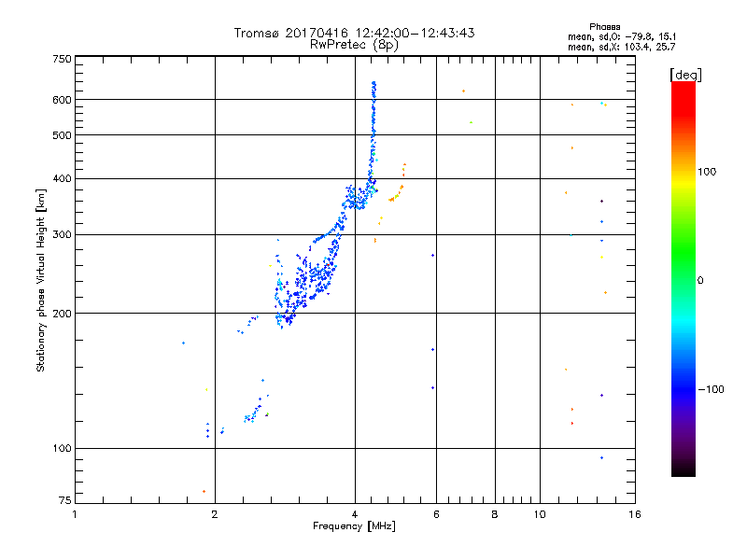This screenshot has height=560, width=747.
Task: Click the x-axis '6' tick label
Action: pos(436,514)
